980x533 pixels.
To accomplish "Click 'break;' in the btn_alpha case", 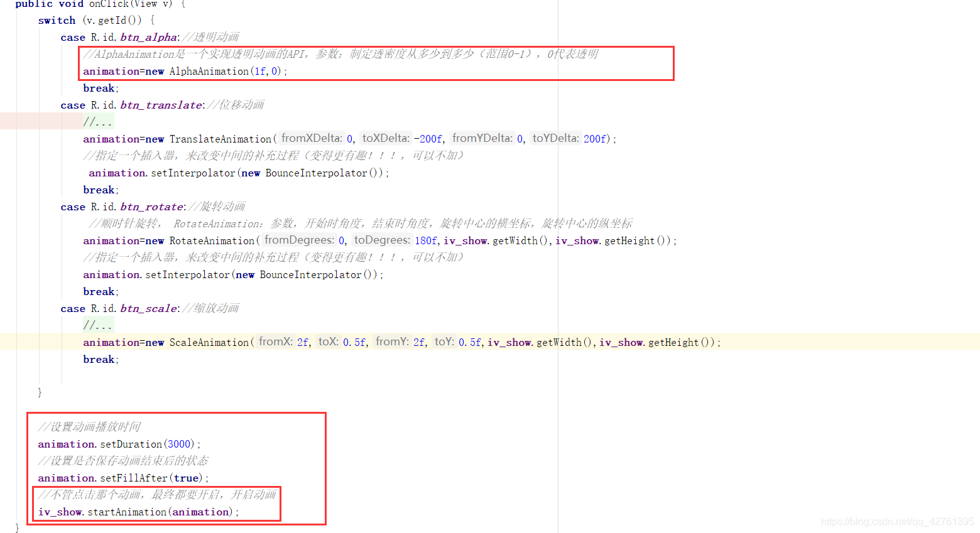I will pyautogui.click(x=101, y=88).
